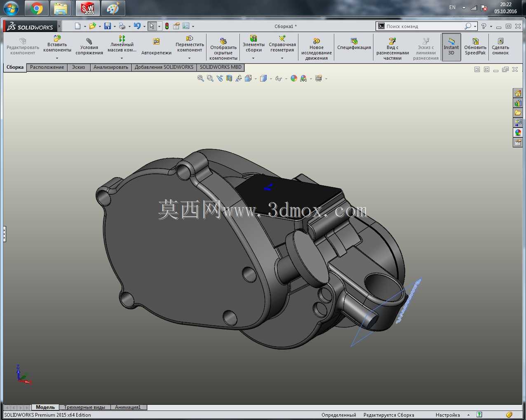Click Отобразить скрытые компоненты tool
The width and height of the screenshot is (526, 420).
point(223,49)
